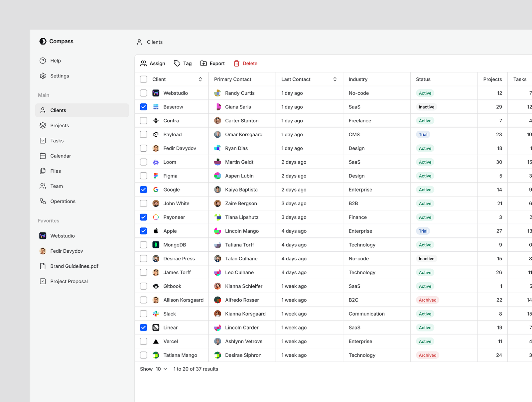This screenshot has width=532, height=402.
Task: Click the Vercel triangle logo
Action: tap(156, 341)
